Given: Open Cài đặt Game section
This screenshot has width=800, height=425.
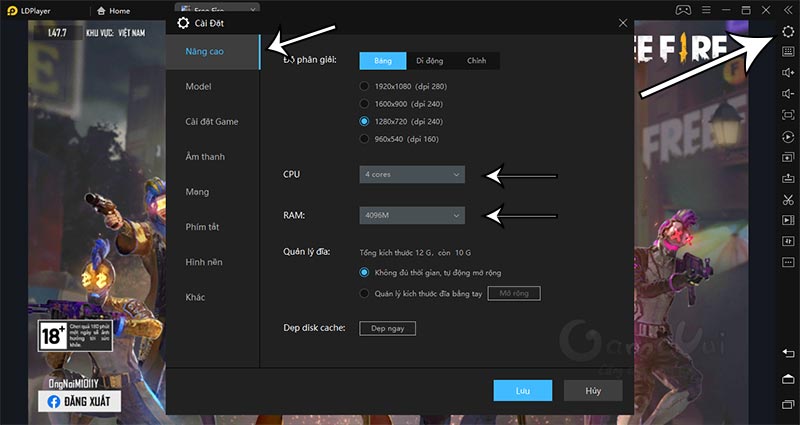Looking at the screenshot, I should [x=213, y=122].
